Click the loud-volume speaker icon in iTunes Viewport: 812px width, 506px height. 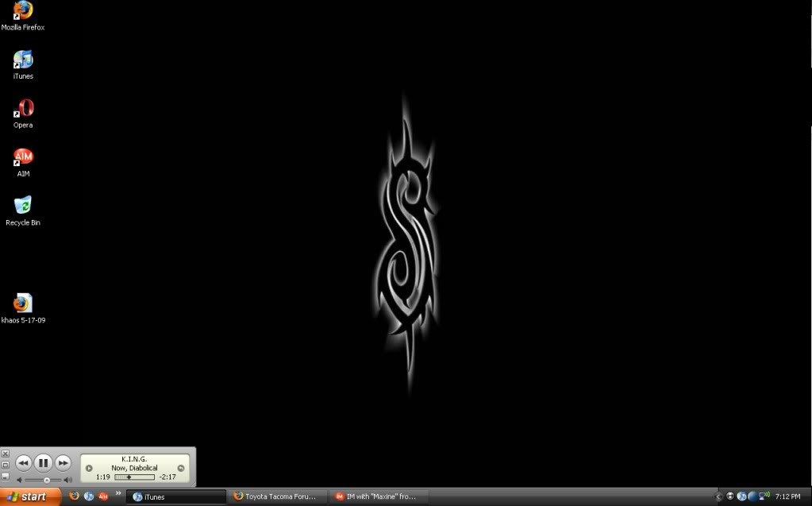[x=67, y=480]
